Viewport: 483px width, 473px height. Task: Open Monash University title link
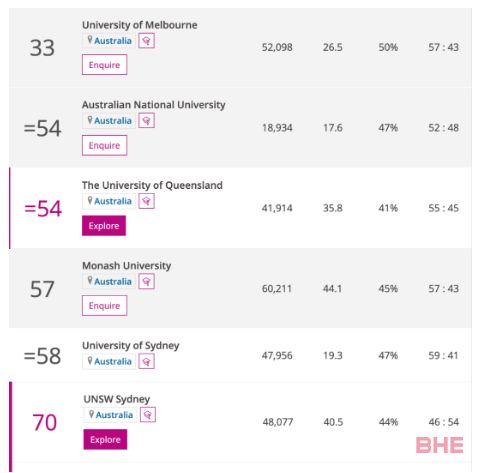tap(127, 266)
